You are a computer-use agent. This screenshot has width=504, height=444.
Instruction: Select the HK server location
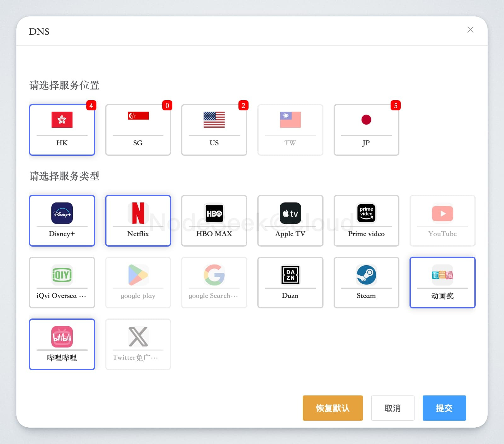point(62,130)
